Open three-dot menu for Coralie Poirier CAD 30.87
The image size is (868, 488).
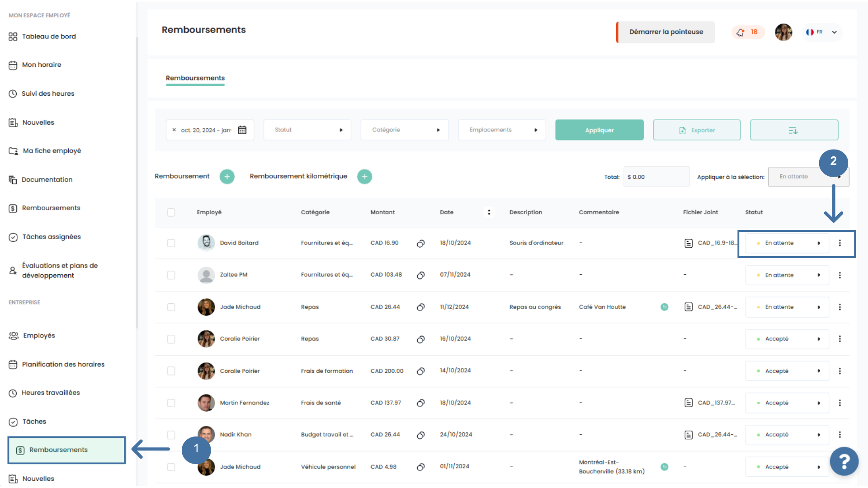[x=840, y=339]
